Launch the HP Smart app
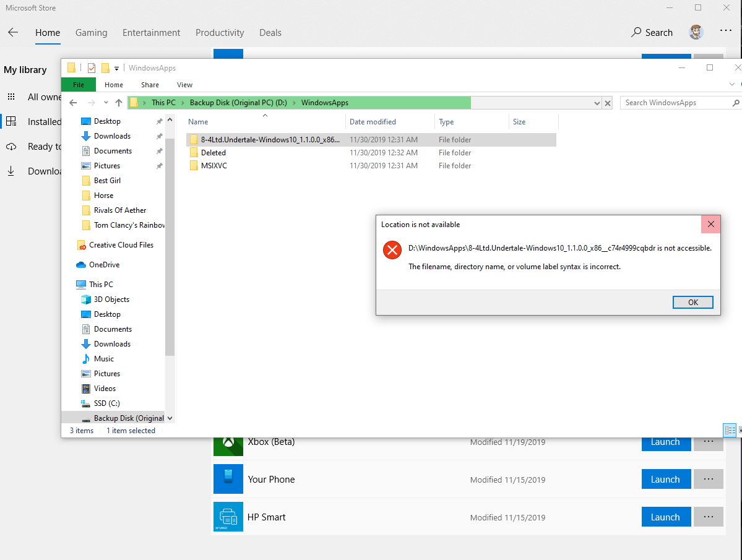The width and height of the screenshot is (742, 560). pos(666,517)
